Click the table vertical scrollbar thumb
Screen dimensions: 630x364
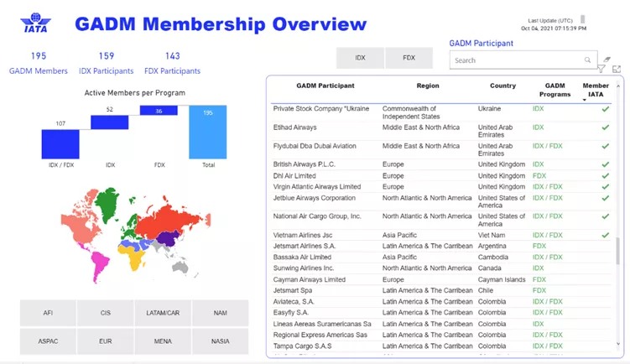pyautogui.click(x=618, y=251)
